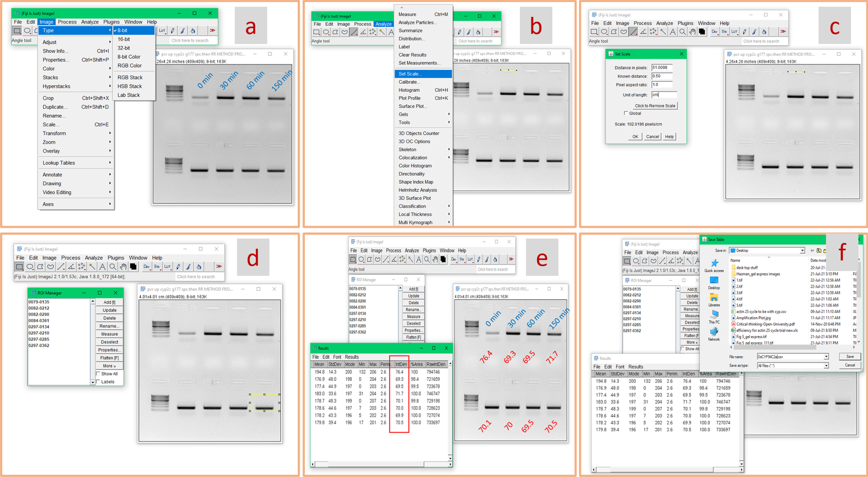Click the Unit of length field
Viewport: 868px width, 477px height.
point(664,95)
